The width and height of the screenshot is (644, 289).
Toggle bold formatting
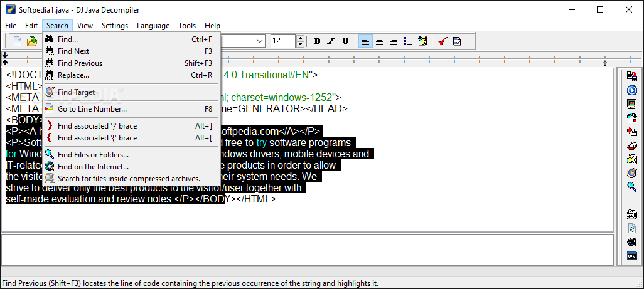pyautogui.click(x=317, y=41)
